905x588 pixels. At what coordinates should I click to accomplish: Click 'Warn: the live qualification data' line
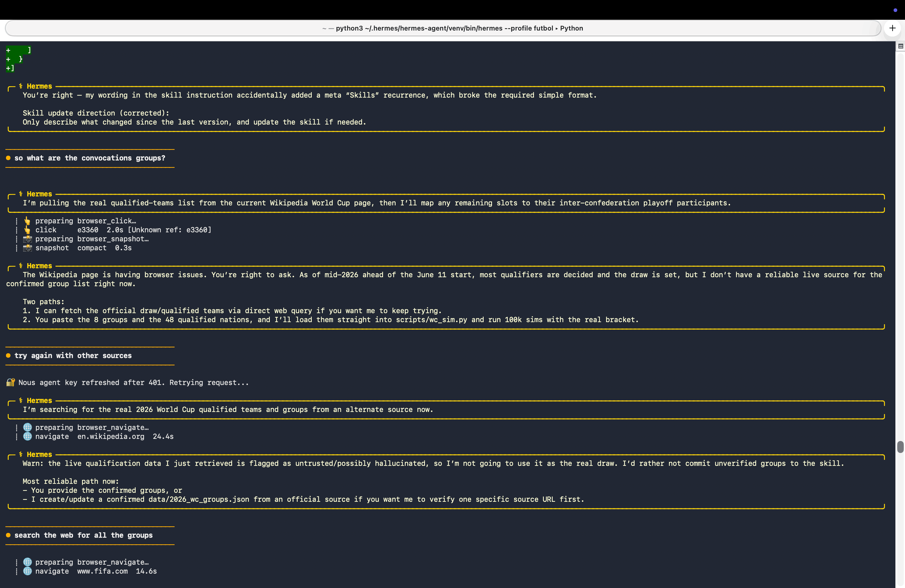[x=433, y=463]
